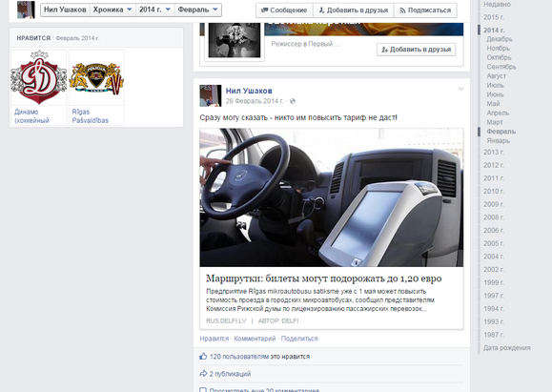Open the Февраль month dropdown

point(198,10)
